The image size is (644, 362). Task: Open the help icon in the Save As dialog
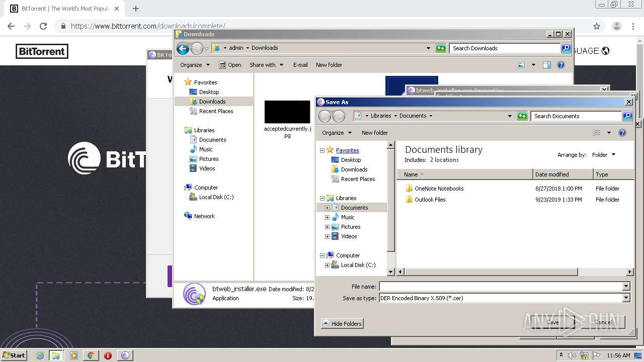pos(622,133)
